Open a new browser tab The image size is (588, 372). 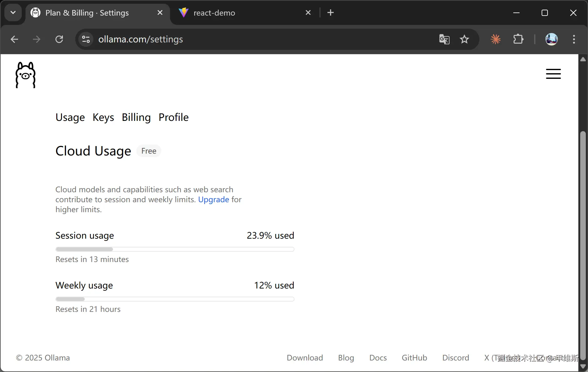(x=331, y=13)
